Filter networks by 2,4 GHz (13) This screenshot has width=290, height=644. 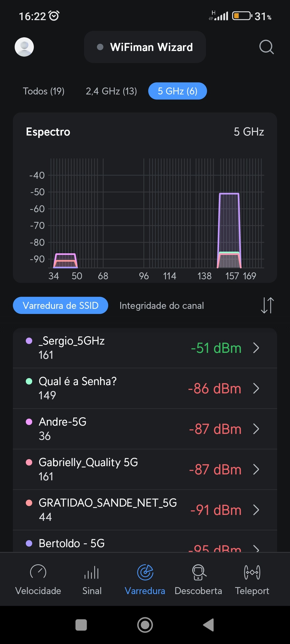click(111, 91)
